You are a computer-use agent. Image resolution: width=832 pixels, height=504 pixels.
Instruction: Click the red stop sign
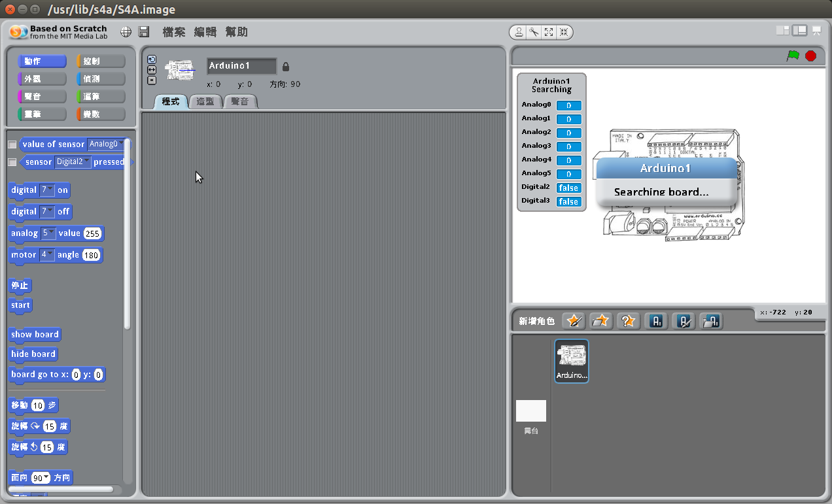click(x=811, y=56)
